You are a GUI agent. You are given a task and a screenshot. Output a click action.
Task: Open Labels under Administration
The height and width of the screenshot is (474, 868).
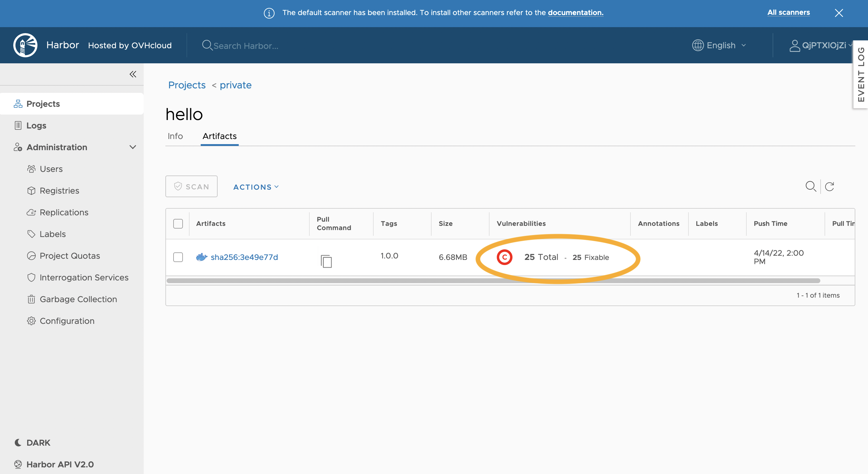pyautogui.click(x=53, y=234)
